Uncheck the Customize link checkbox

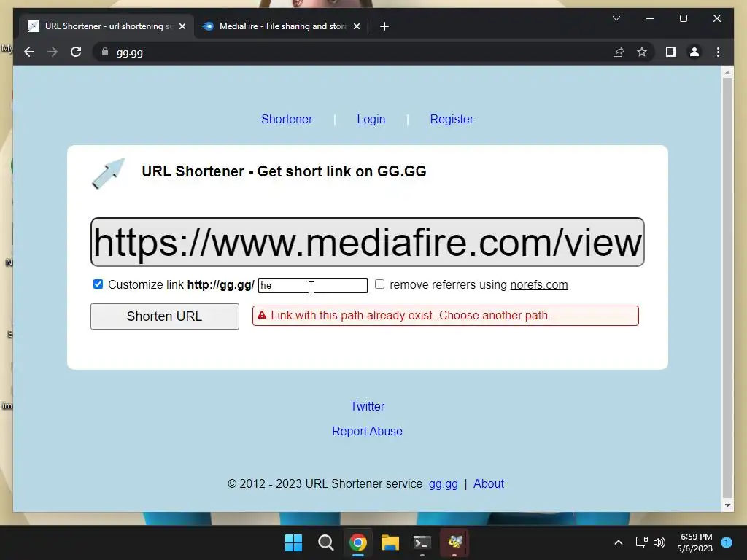tap(98, 284)
